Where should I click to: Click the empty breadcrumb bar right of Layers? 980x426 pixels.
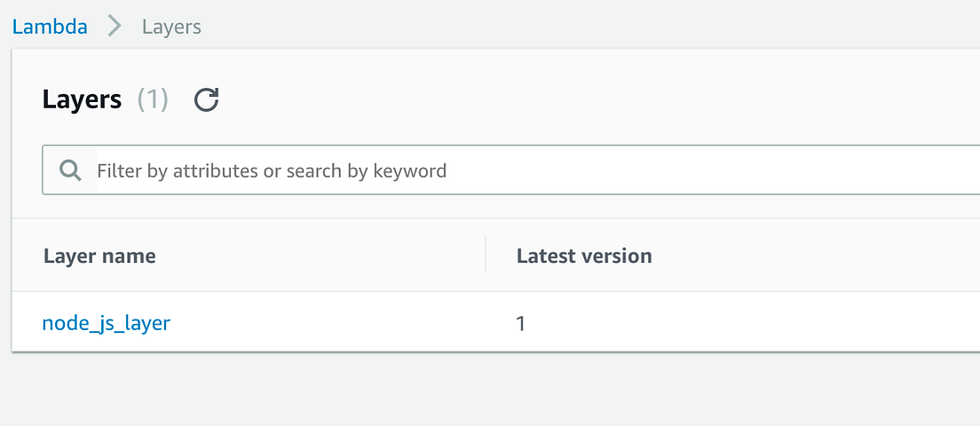(x=577, y=27)
